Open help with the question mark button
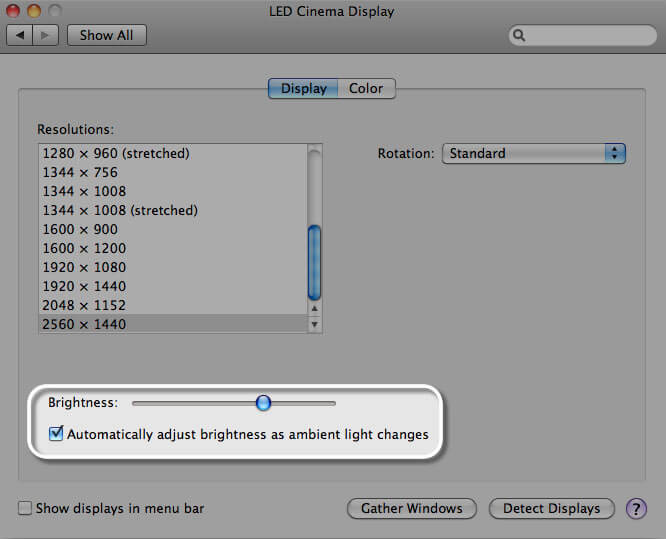The width and height of the screenshot is (666, 539). point(636,508)
